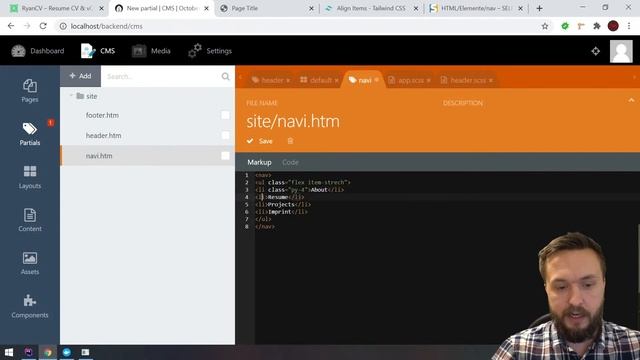
Task: Click the site/navi.htm file name field
Action: (x=293, y=121)
